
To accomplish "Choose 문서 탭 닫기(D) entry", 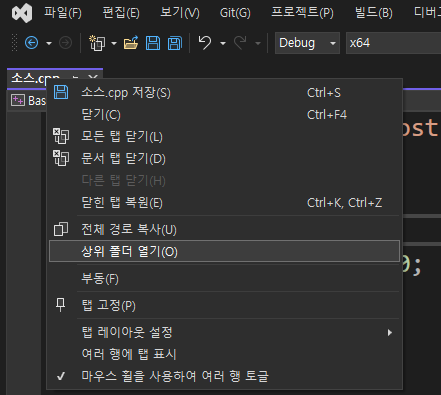I will [x=225, y=158].
